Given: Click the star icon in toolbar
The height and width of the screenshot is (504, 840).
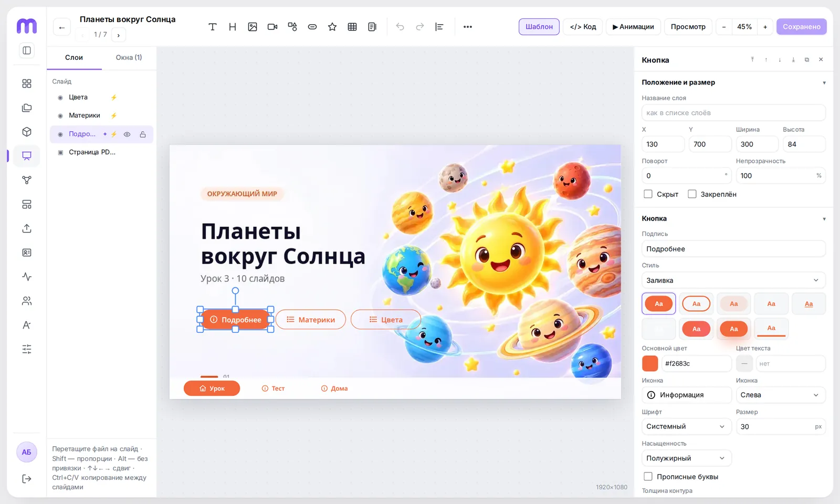Looking at the screenshot, I should point(332,27).
